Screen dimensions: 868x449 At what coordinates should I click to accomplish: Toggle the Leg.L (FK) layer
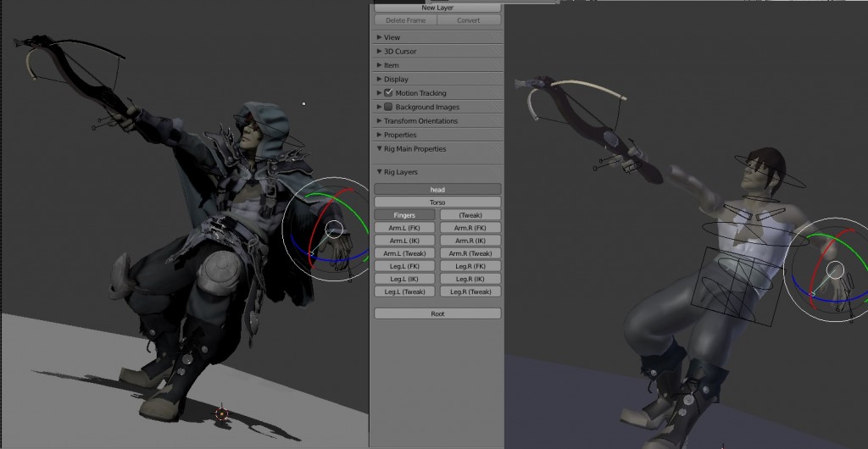404,266
